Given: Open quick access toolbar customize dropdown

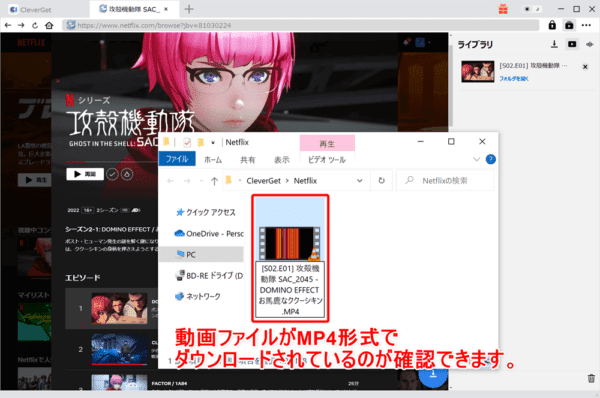Looking at the screenshot, I should click(x=213, y=143).
